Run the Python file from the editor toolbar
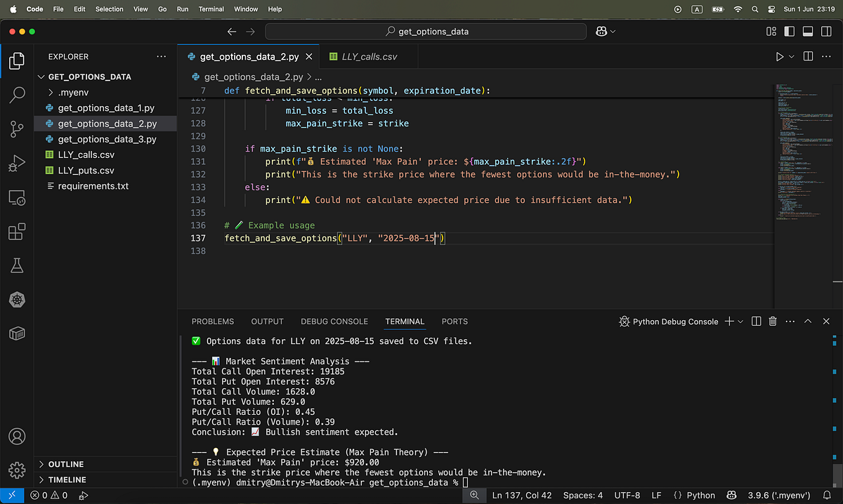 click(x=780, y=56)
